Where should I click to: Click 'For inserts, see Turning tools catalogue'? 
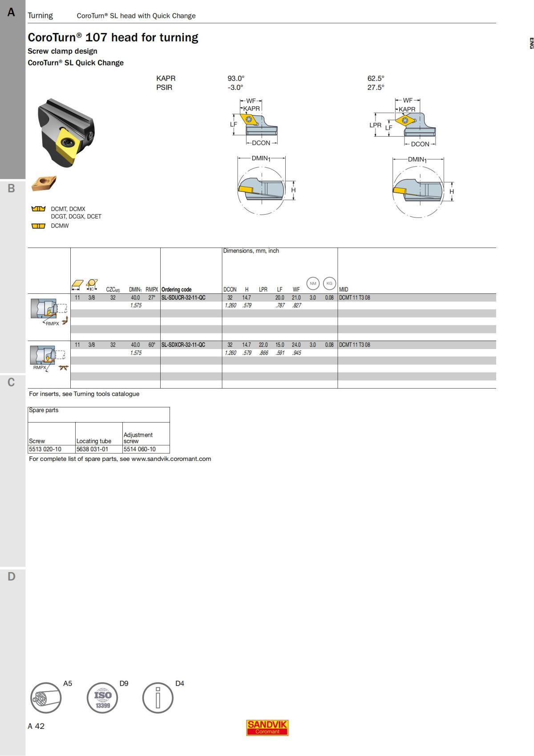tap(84, 394)
